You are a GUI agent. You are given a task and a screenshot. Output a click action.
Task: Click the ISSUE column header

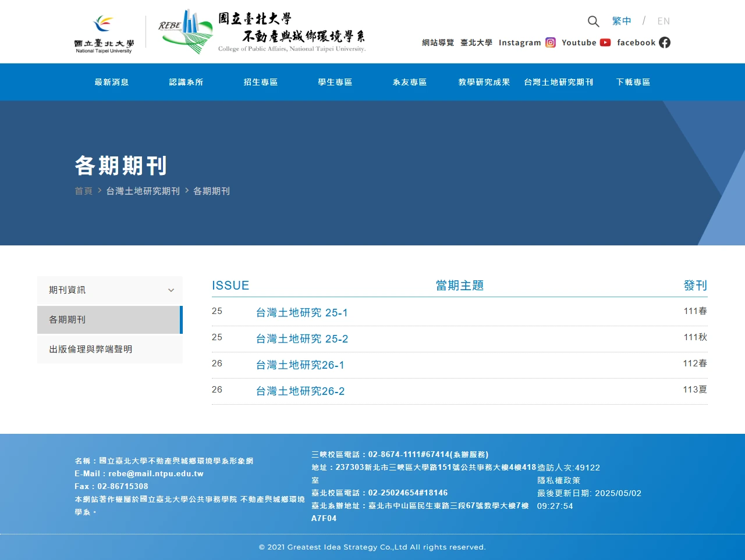click(x=230, y=286)
